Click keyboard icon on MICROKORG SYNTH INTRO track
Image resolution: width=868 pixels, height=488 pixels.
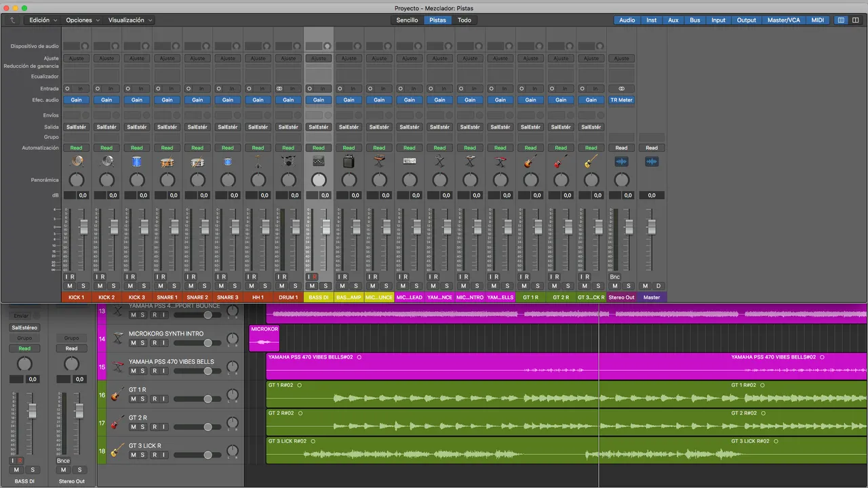point(118,338)
